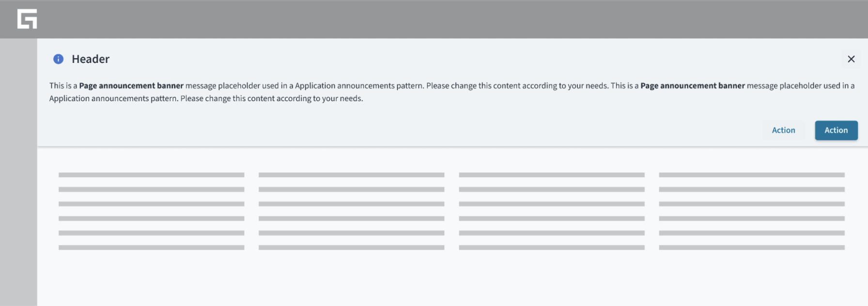
Task: Click top placeholder line in third column
Action: click(x=552, y=175)
